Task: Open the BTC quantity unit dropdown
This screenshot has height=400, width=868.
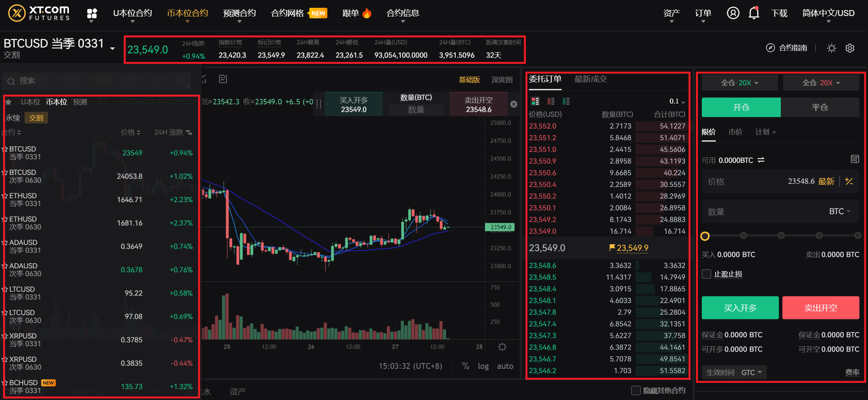Action: 840,211
